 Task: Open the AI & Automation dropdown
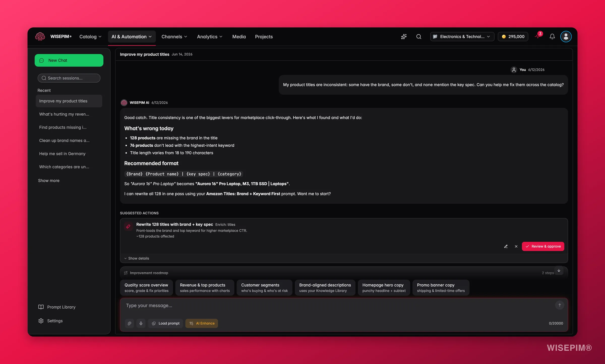132,37
